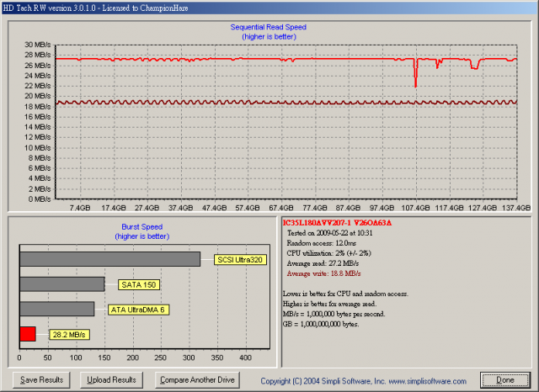Click the 'Lower is better for CPU' note
Screen dimensions: 539x392
click(x=345, y=294)
